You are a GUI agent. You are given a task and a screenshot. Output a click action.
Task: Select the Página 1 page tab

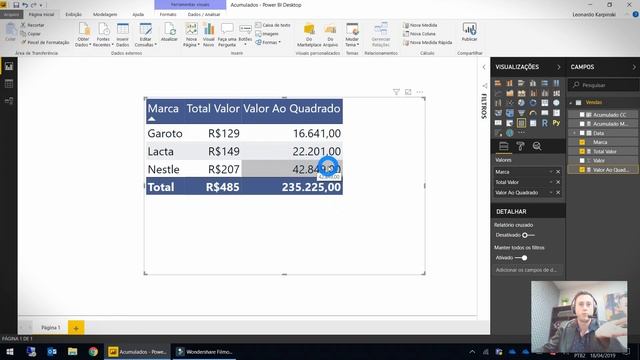click(51, 327)
